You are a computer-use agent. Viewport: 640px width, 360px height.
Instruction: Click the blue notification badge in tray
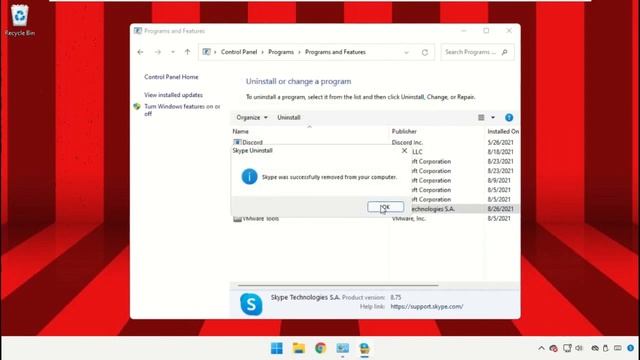pyautogui.click(x=631, y=348)
